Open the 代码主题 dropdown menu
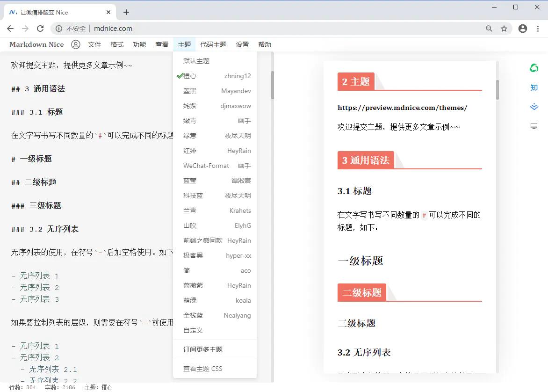The image size is (548, 392). [213, 44]
